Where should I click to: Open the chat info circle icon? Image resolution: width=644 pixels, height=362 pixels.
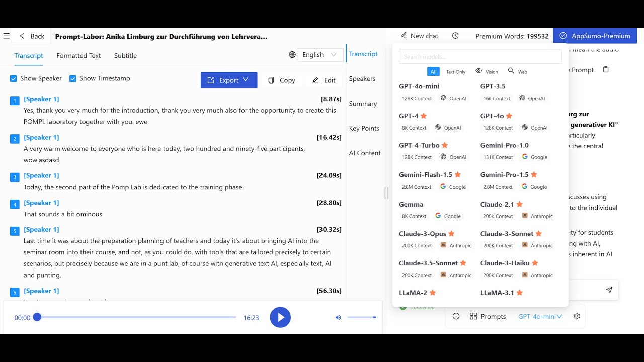(456, 316)
